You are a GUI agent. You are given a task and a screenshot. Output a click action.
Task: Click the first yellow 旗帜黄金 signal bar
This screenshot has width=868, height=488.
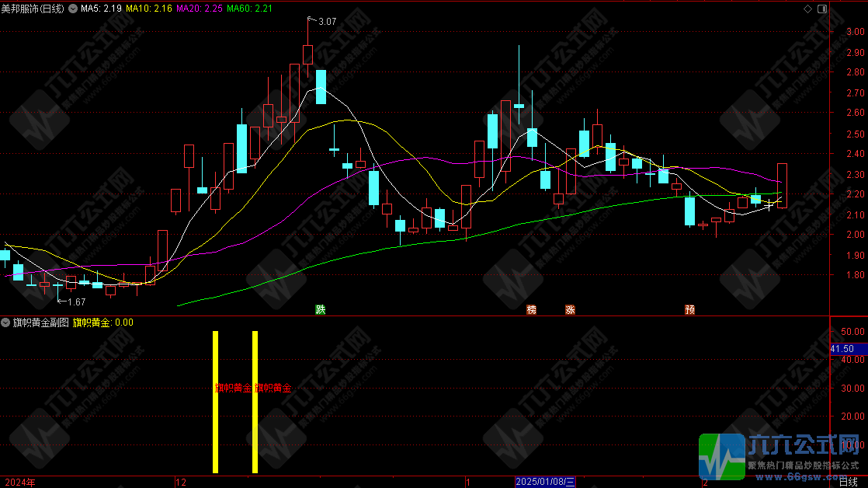coord(215,401)
